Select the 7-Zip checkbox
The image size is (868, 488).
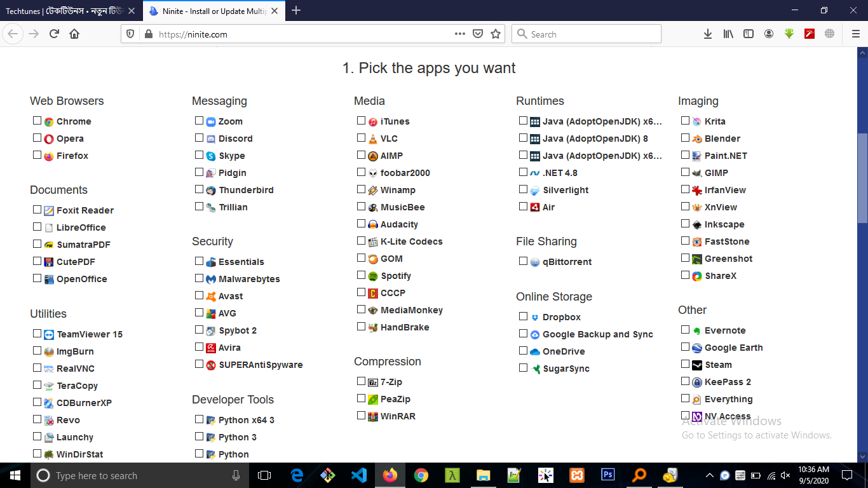tap(362, 381)
